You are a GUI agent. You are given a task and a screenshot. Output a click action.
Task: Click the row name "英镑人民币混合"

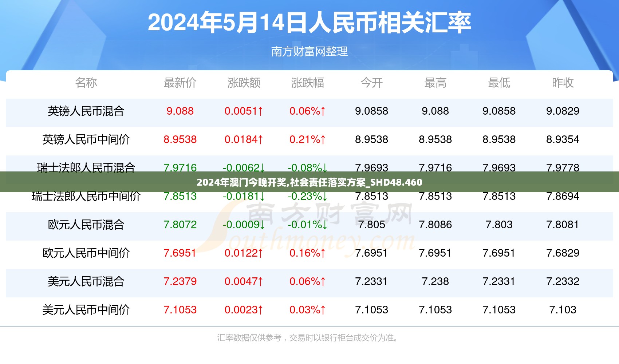click(x=86, y=111)
